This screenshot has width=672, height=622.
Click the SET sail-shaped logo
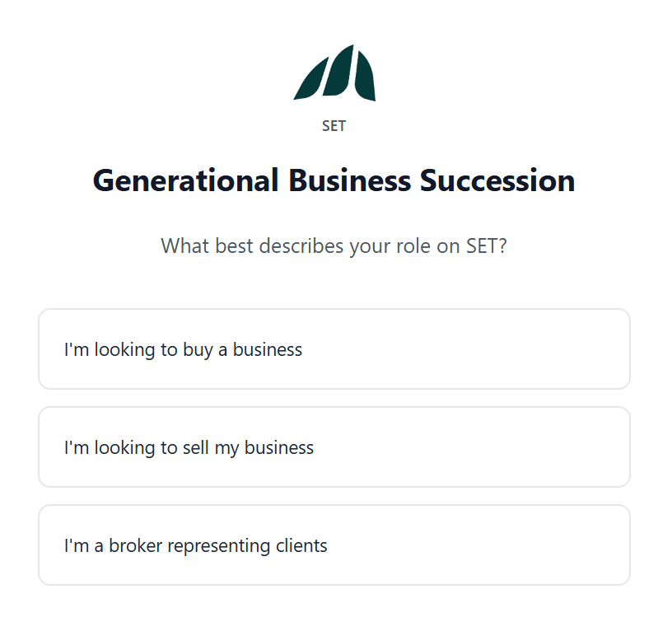(x=334, y=72)
